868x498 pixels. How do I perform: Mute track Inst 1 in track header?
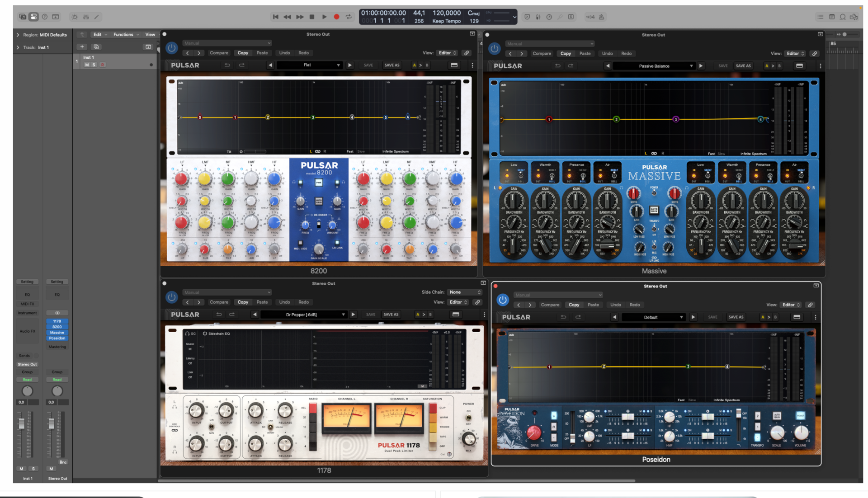pyautogui.click(x=87, y=65)
